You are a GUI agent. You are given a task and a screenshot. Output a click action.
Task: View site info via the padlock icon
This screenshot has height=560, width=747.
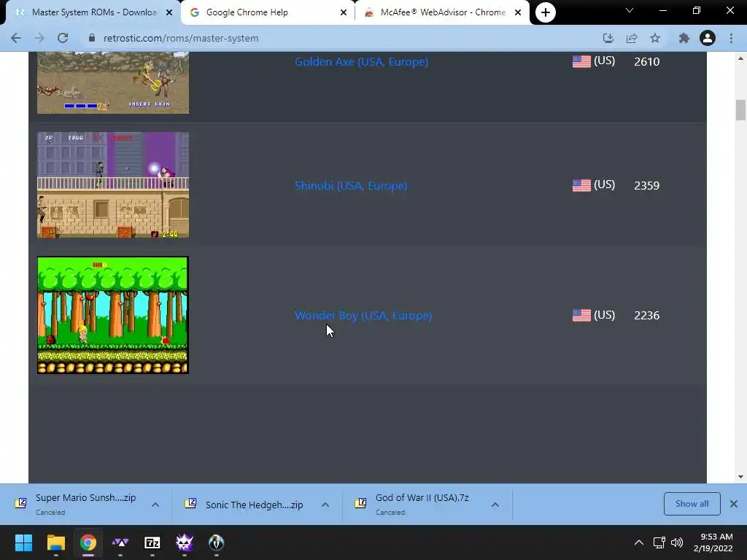[x=92, y=38]
